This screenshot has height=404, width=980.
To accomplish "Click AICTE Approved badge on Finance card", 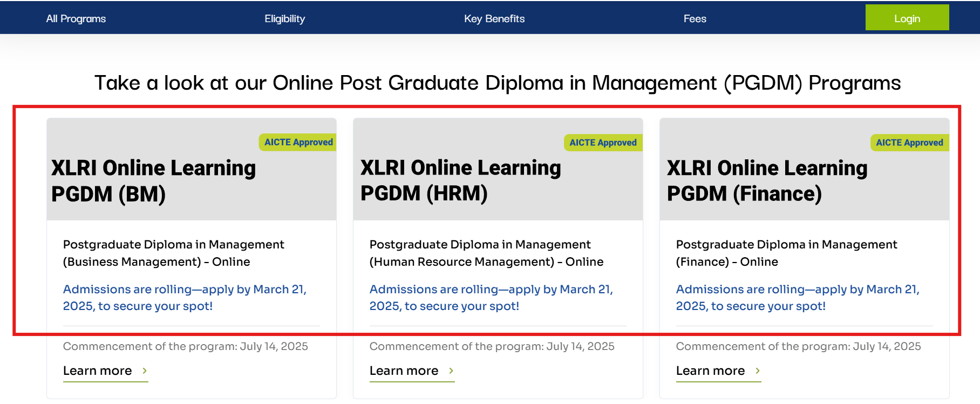I will click(910, 143).
